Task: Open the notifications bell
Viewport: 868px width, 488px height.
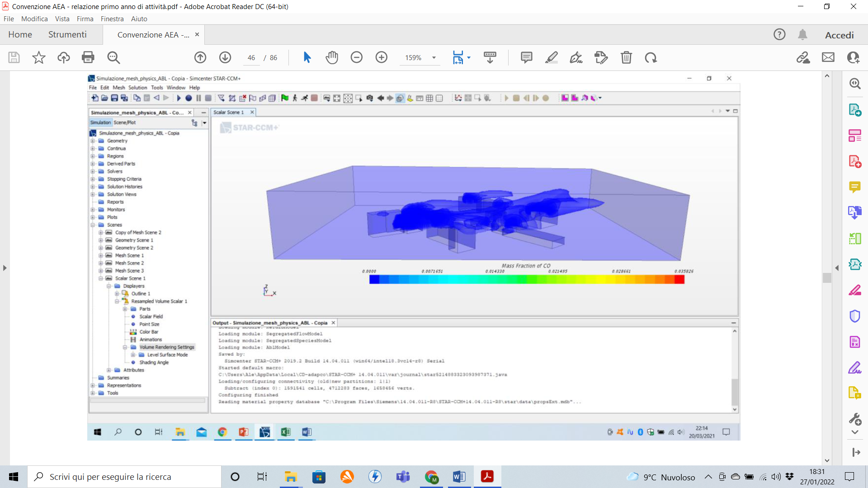Action: pos(802,34)
